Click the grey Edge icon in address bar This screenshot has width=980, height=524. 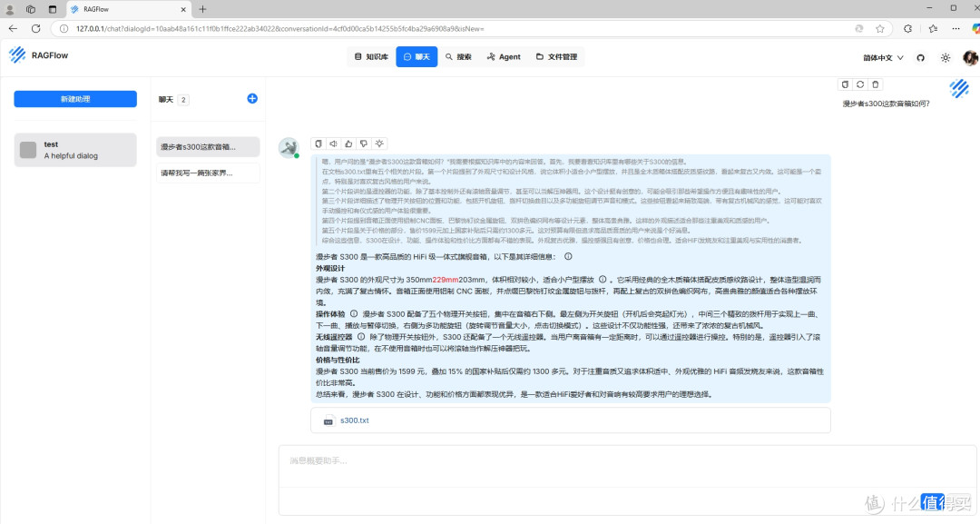pyautogui.click(x=859, y=29)
